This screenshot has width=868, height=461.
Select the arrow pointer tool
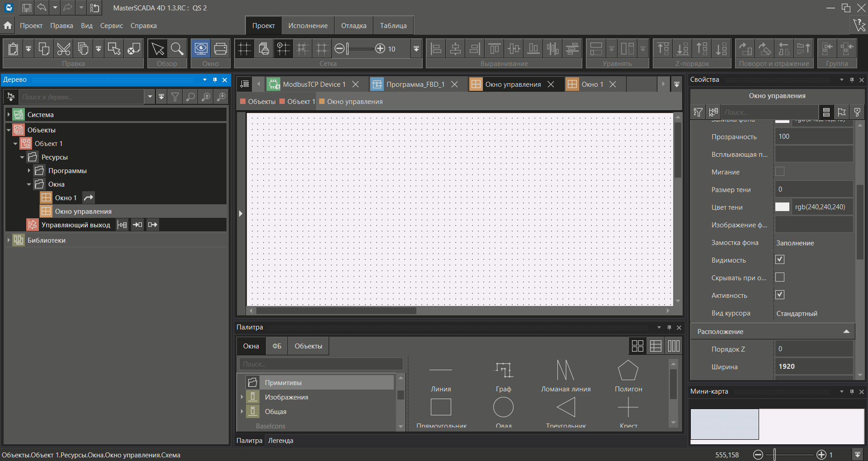[158, 49]
